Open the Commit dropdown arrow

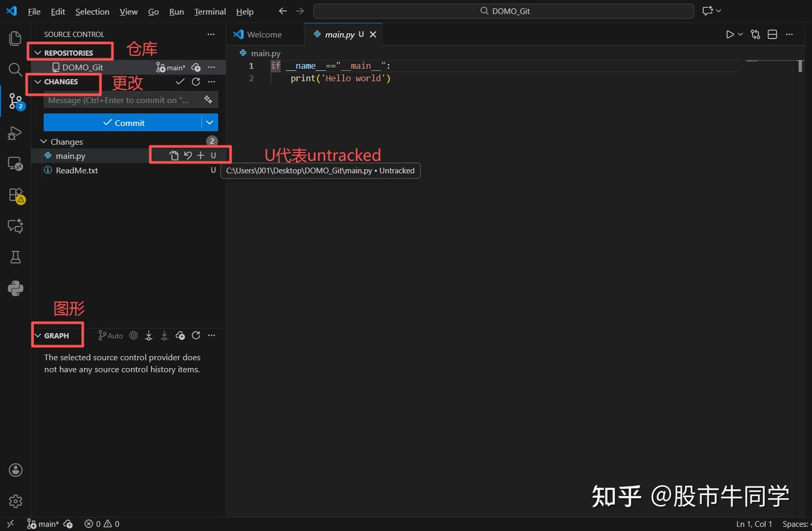click(209, 122)
